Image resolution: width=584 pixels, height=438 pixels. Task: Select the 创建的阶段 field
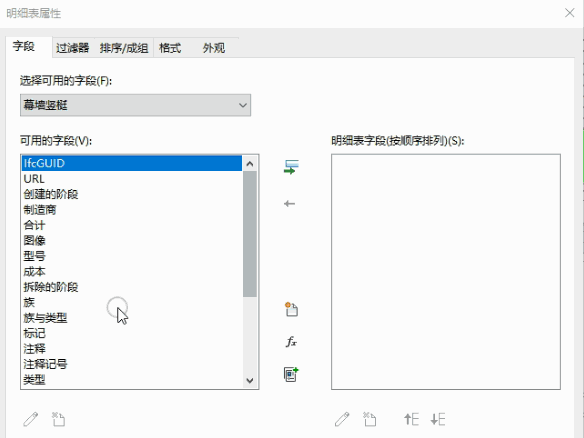click(131, 194)
